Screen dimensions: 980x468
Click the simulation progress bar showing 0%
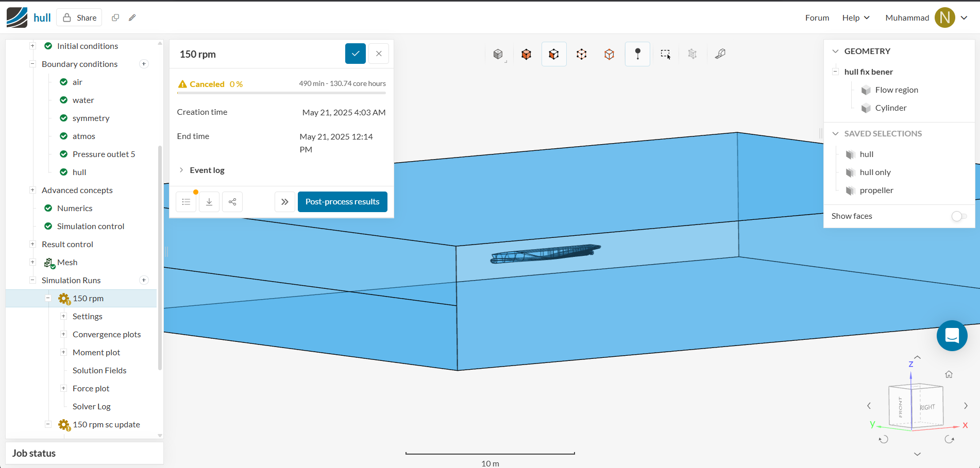281,93
